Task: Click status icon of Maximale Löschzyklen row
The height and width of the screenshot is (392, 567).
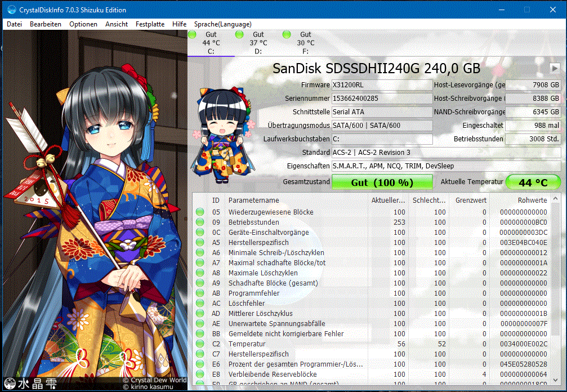Action: click(200, 273)
